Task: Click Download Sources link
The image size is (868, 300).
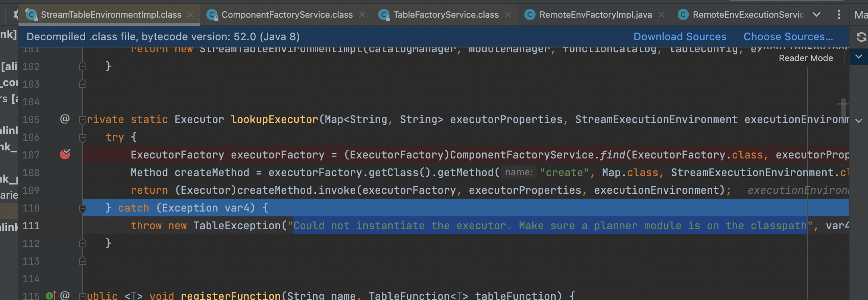Action: click(x=680, y=37)
